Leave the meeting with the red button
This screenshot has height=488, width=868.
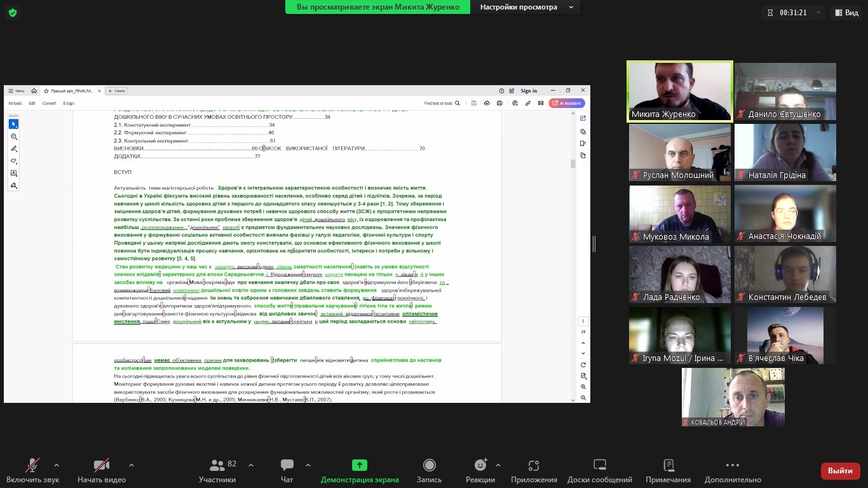click(x=840, y=471)
